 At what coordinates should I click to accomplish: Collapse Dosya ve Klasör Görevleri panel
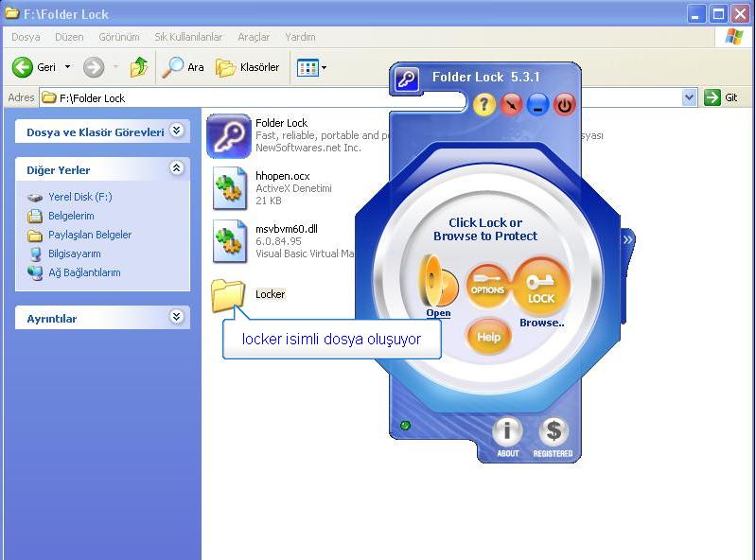177,131
